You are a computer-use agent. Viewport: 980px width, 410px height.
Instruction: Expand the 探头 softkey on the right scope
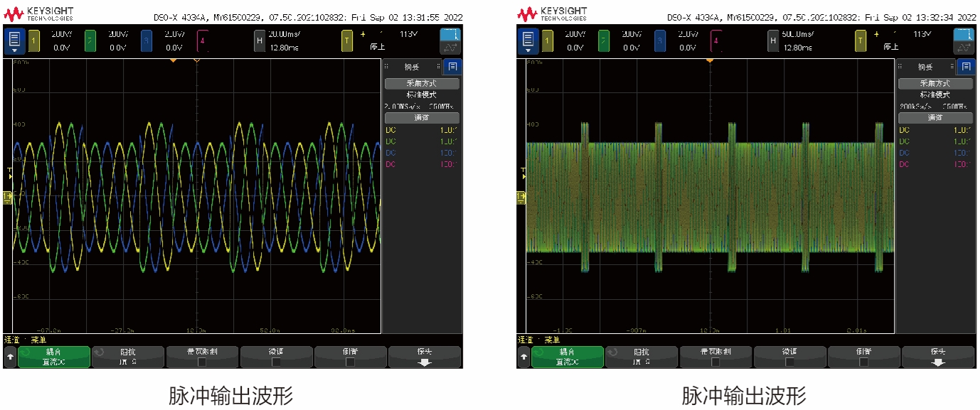tap(938, 357)
